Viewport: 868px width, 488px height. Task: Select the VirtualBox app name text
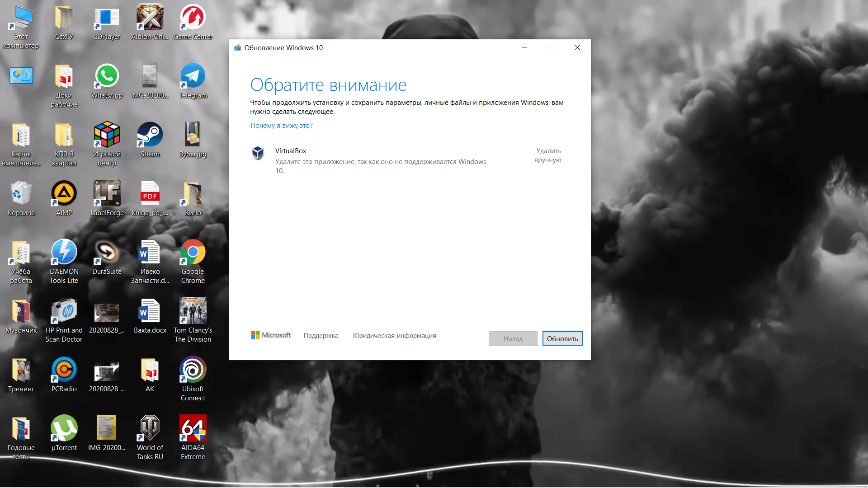tap(291, 150)
